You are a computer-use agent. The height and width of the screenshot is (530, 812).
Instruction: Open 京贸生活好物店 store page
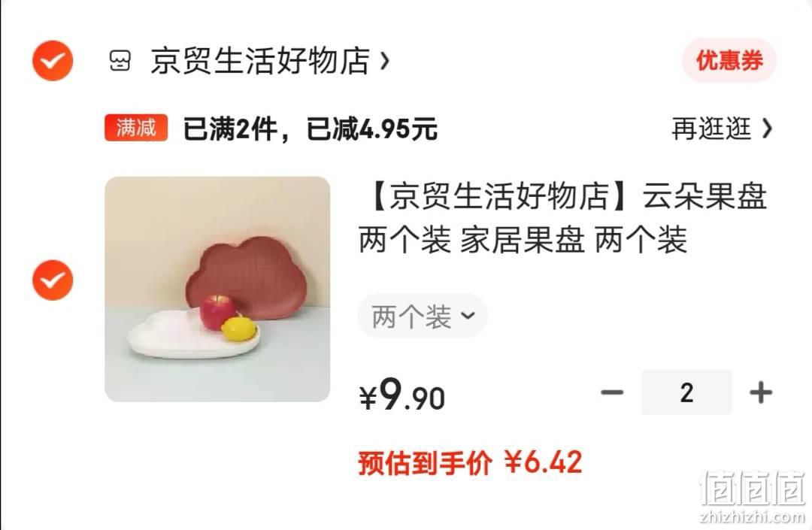pos(260,61)
